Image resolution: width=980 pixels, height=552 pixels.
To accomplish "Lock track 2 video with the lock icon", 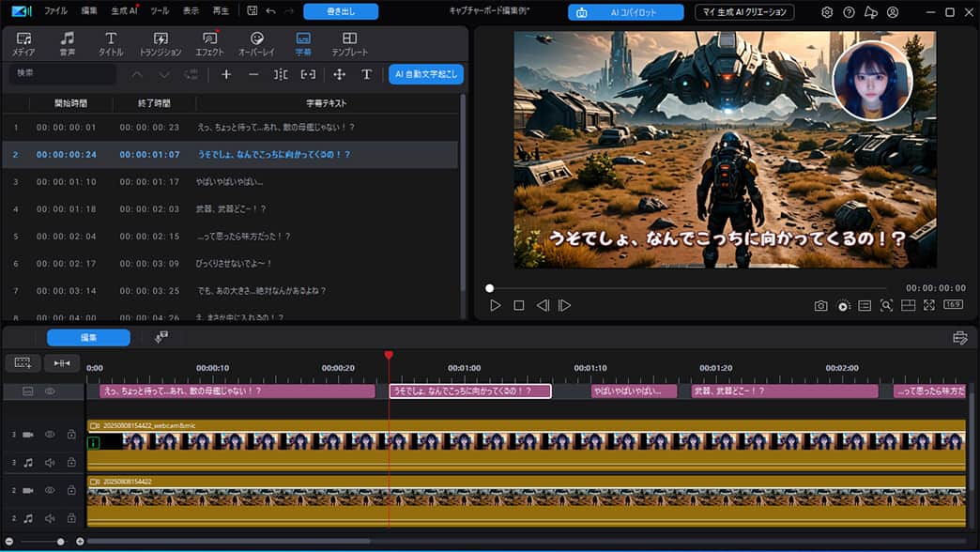I will [x=72, y=490].
